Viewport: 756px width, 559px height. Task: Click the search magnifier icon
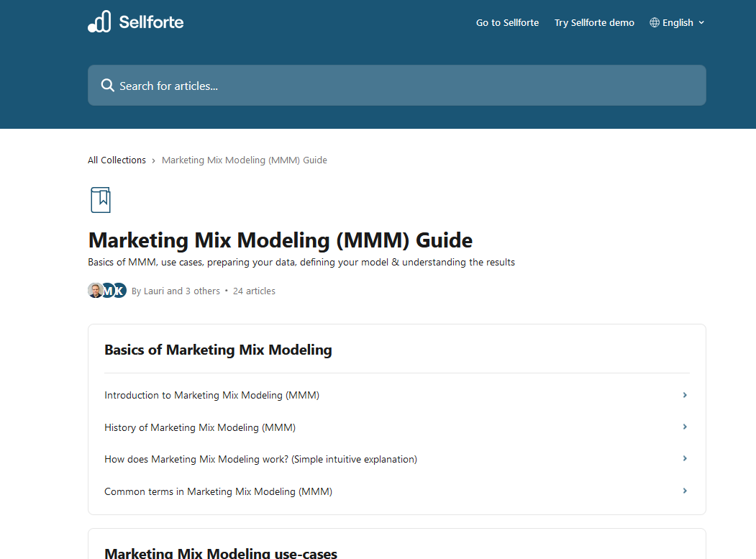[x=108, y=86]
